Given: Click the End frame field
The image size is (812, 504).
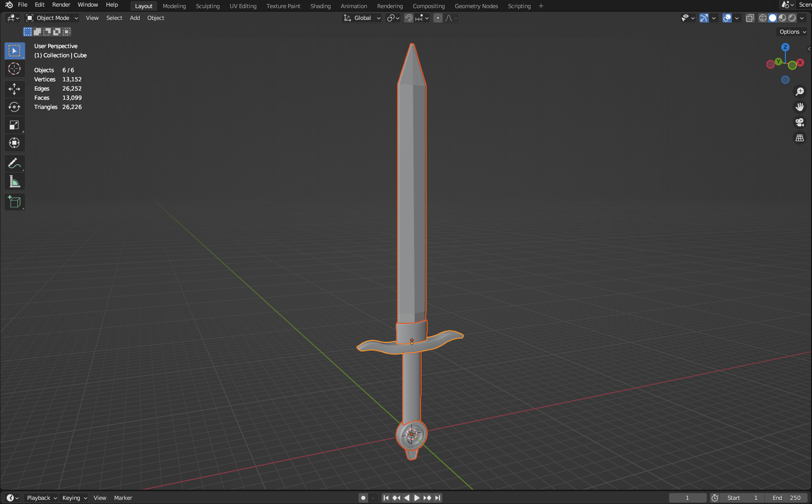Looking at the screenshot, I should 786,498.
